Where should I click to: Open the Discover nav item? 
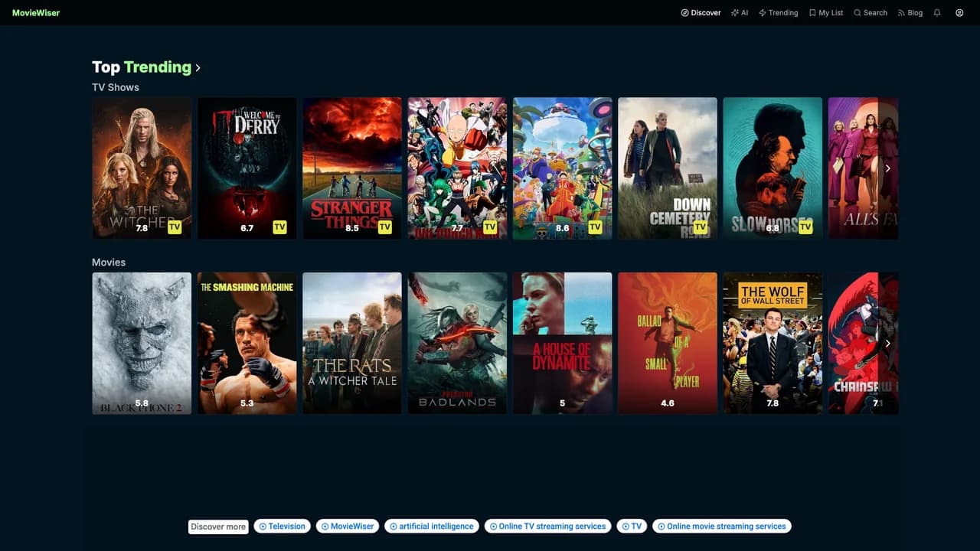point(701,13)
